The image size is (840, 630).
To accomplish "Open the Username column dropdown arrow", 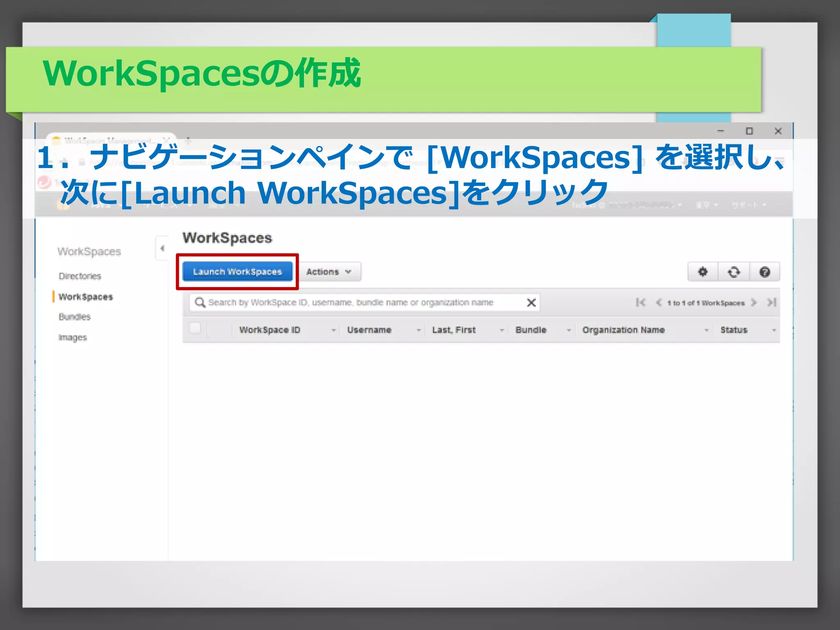I will [418, 330].
